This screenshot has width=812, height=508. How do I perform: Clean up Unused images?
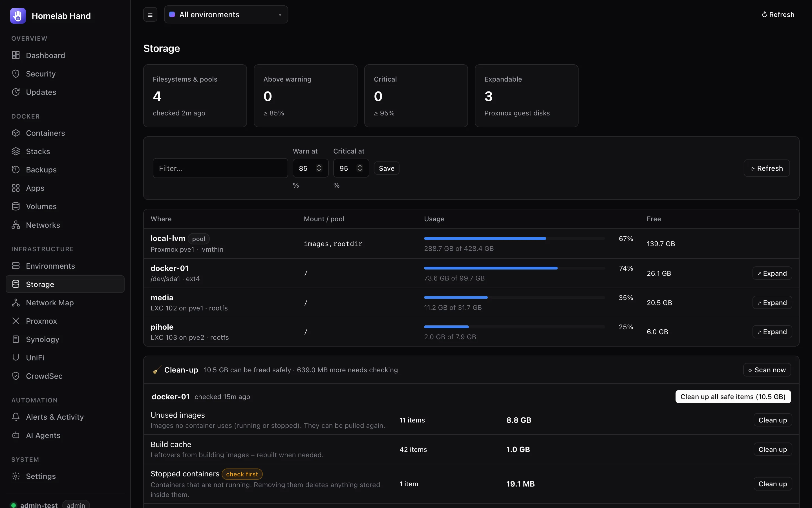click(x=773, y=420)
